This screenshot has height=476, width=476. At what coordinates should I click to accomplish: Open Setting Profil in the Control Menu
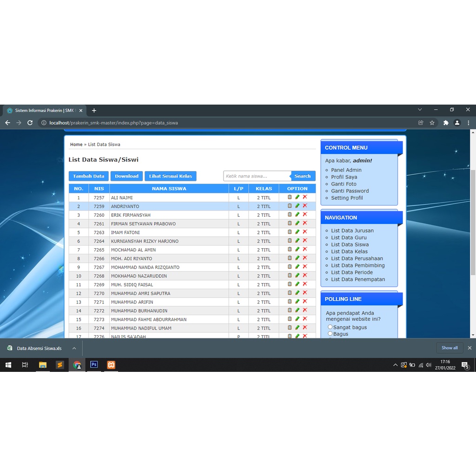coord(347,198)
